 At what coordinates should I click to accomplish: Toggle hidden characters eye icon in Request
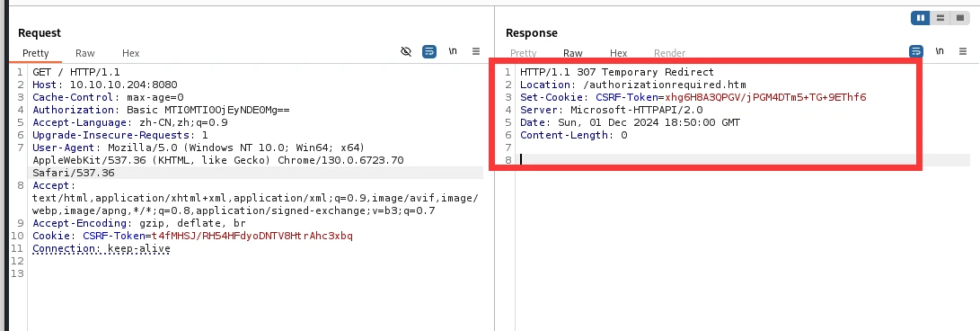pyautogui.click(x=406, y=51)
